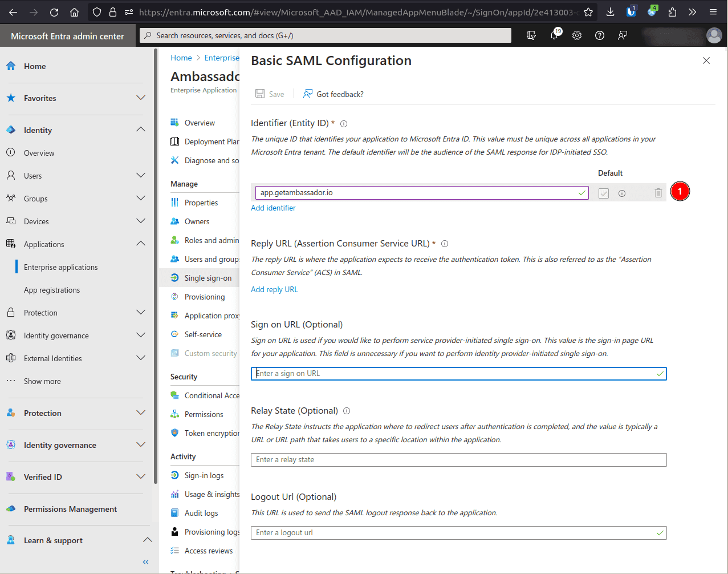Click the Logout Url input field
This screenshot has height=574, width=728.
pos(458,533)
